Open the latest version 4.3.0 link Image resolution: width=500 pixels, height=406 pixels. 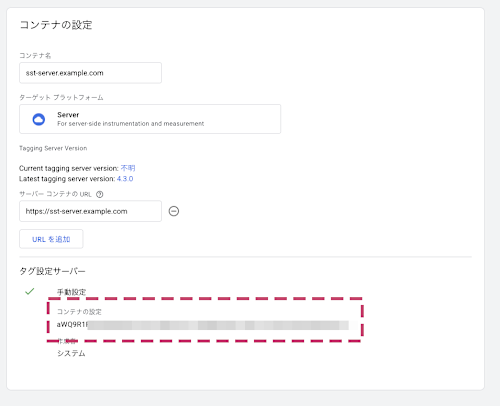[x=125, y=179]
